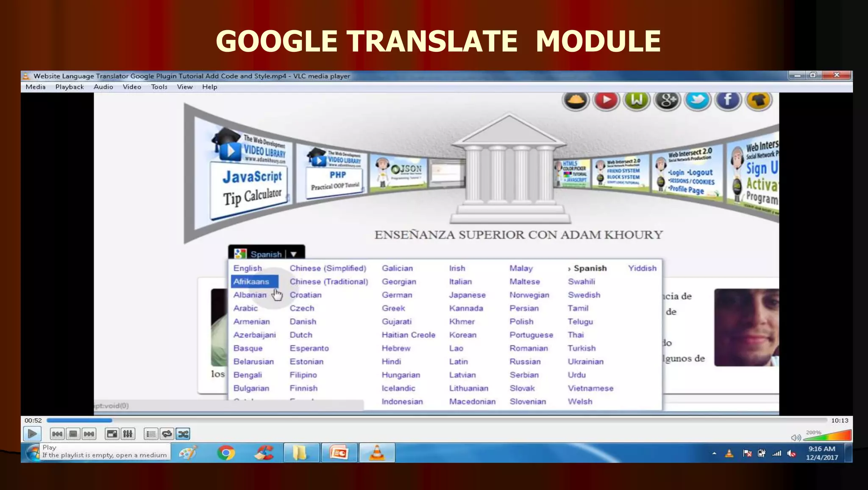The image size is (868, 490).
Task: Click the Twitter bird icon
Action: (698, 101)
